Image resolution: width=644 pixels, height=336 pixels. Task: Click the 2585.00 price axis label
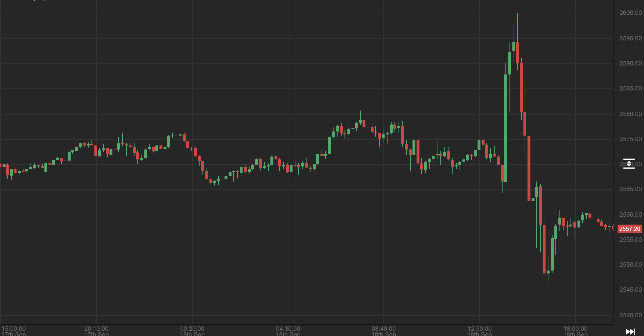pyautogui.click(x=630, y=88)
